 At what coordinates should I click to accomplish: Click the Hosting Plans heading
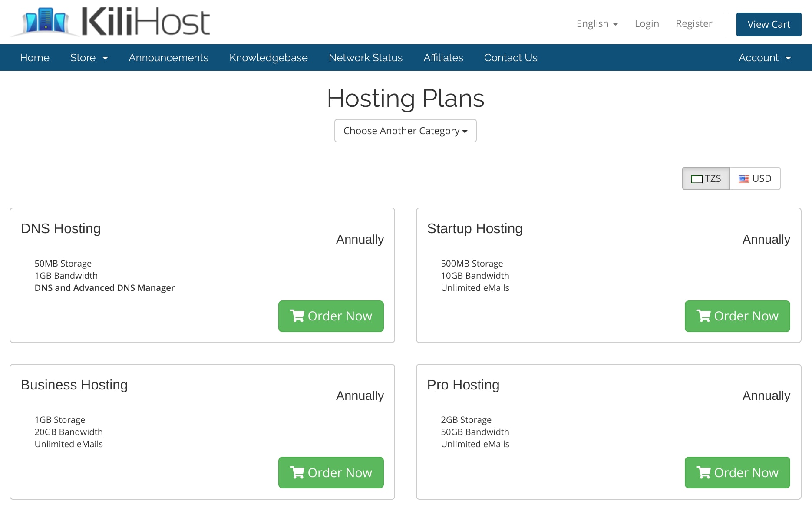406,99
